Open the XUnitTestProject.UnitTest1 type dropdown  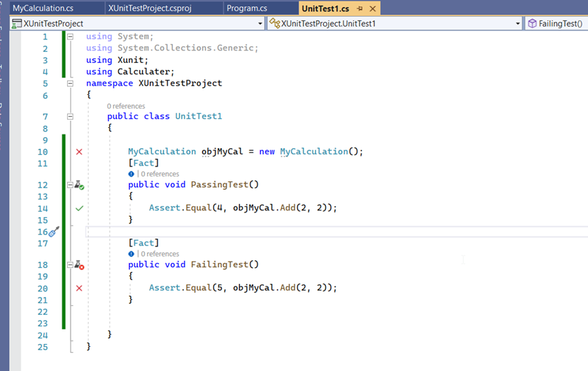click(x=517, y=24)
